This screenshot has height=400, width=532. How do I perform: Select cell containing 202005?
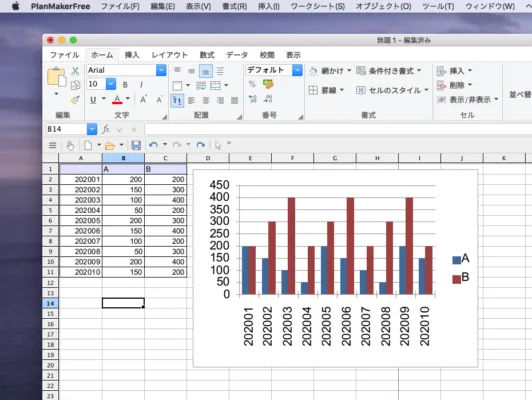coord(81,221)
